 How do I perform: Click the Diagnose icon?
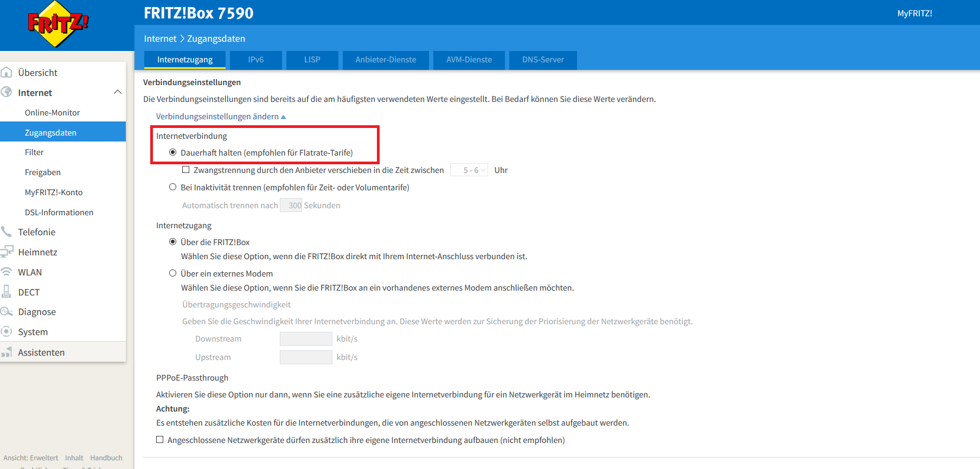(7, 311)
